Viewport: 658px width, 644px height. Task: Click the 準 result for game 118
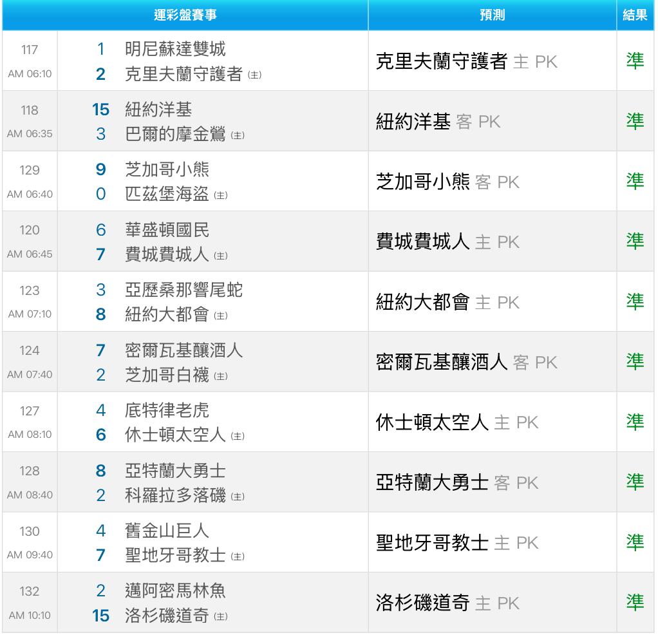click(635, 121)
